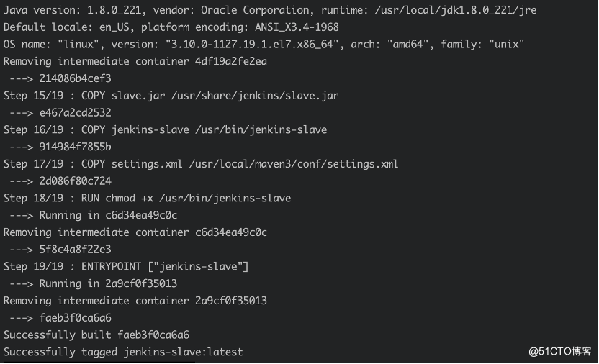
Task: Click Step 17/19 COPY settings.xml line
Action: 201,164
